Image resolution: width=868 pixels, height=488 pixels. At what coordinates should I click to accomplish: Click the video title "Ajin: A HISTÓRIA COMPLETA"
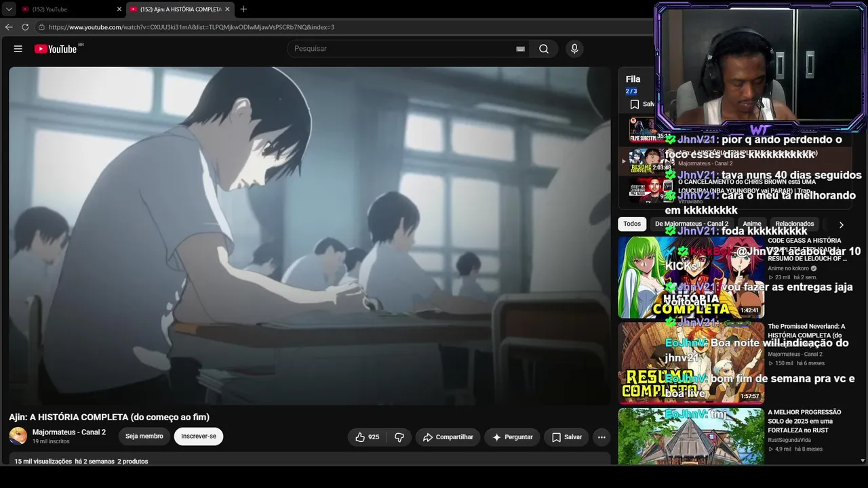[x=109, y=418]
